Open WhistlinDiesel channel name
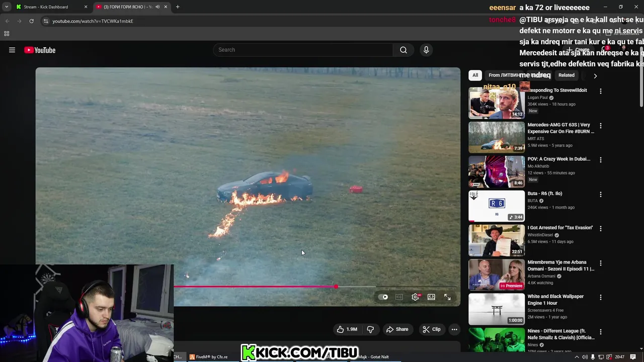 540,235
